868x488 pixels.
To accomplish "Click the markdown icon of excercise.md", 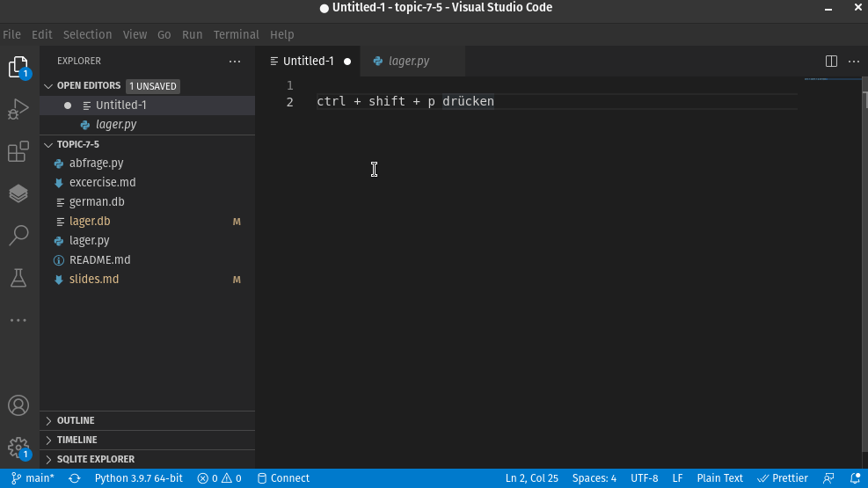I will [x=59, y=183].
